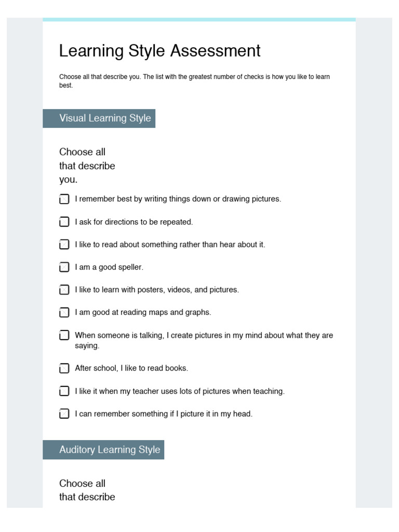This screenshot has height=532, width=399.
Task: Click the word 'saying.' on the wrapped statement line
Action: click(87, 345)
